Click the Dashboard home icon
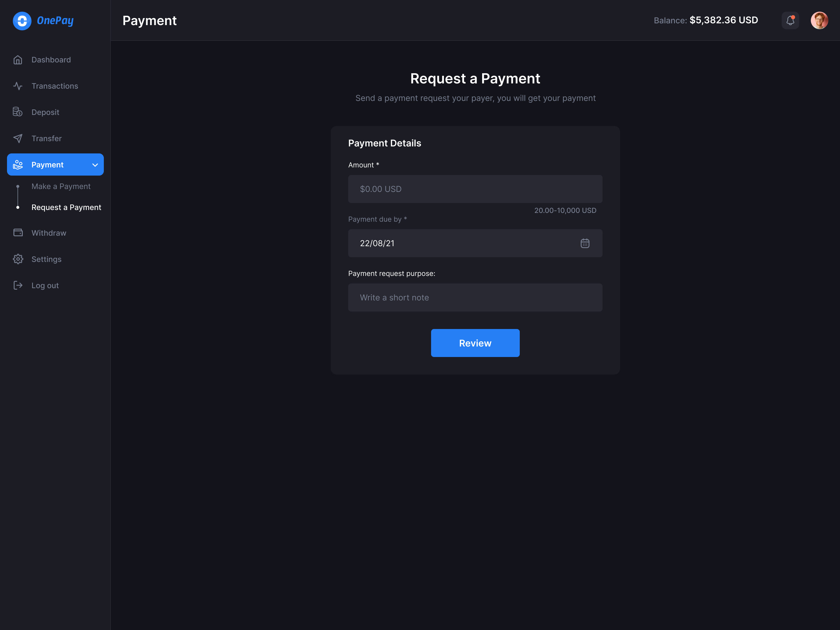The image size is (840, 630). click(18, 60)
